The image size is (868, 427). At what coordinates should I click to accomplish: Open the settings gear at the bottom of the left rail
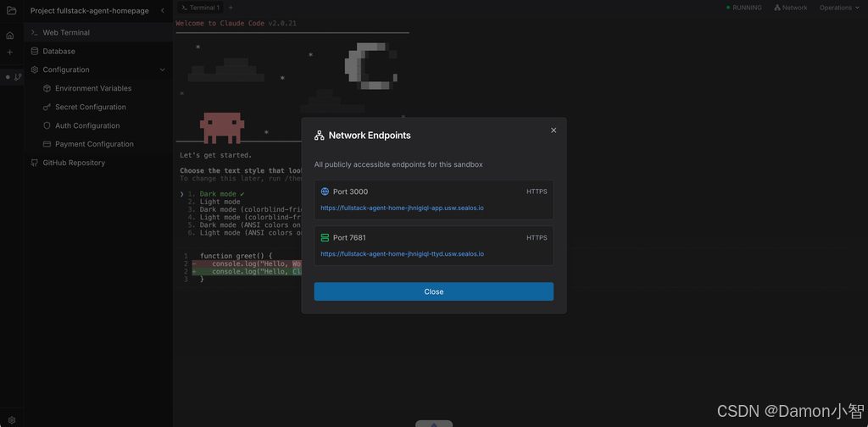[12, 420]
